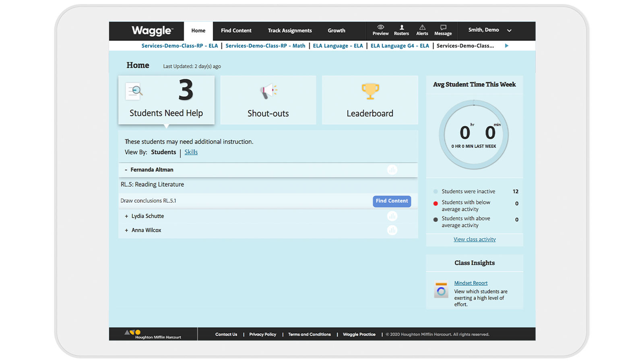Image resolution: width=644 pixels, height=362 pixels.
Task: Open the Find Content menu
Action: (x=236, y=31)
